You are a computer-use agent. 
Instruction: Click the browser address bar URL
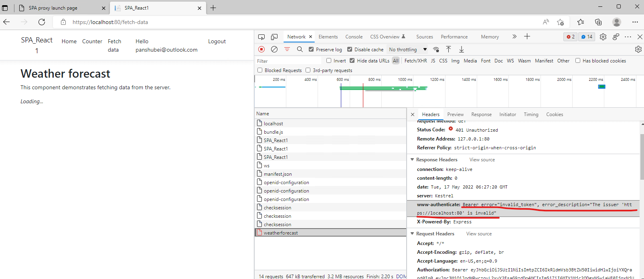point(110,22)
